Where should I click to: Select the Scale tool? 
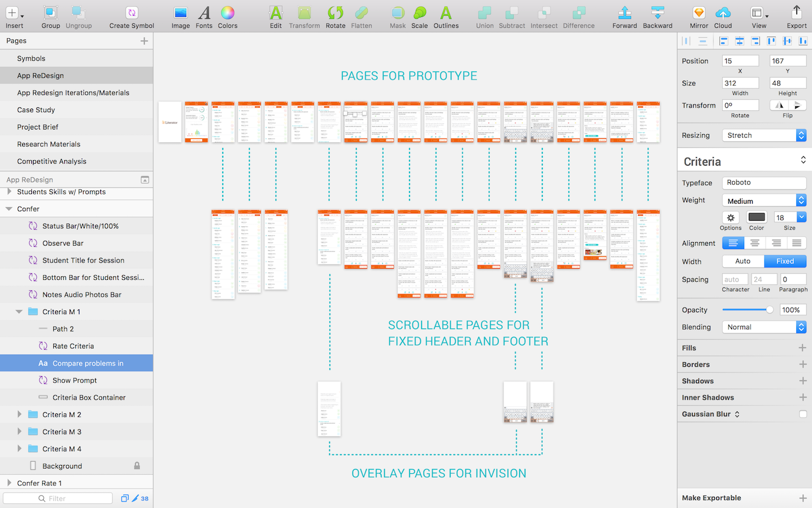419,13
